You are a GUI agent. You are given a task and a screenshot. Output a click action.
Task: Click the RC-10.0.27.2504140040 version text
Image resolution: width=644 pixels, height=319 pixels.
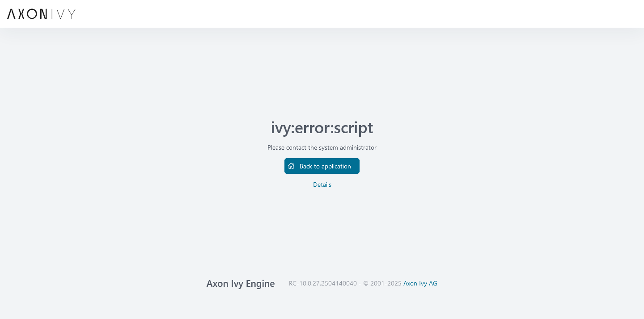click(322, 283)
